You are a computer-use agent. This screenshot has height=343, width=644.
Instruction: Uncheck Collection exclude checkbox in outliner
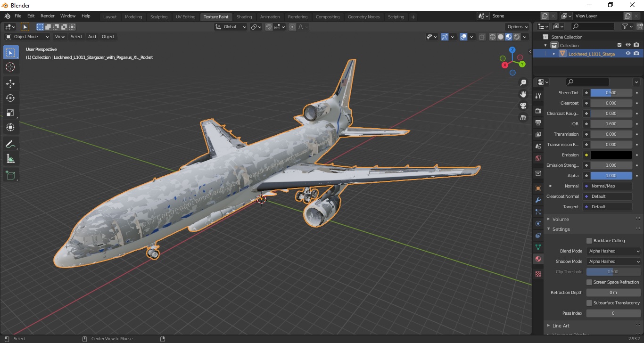[x=619, y=45]
